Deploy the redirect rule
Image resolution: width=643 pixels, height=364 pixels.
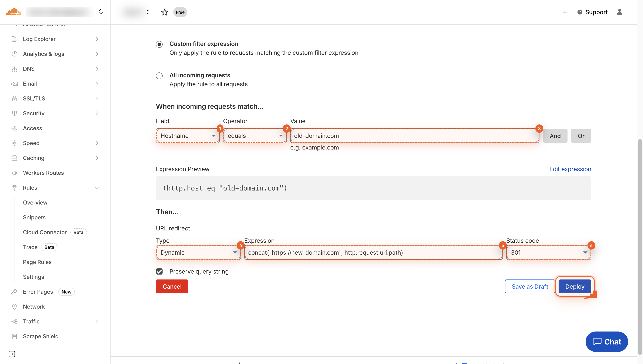[x=574, y=286]
